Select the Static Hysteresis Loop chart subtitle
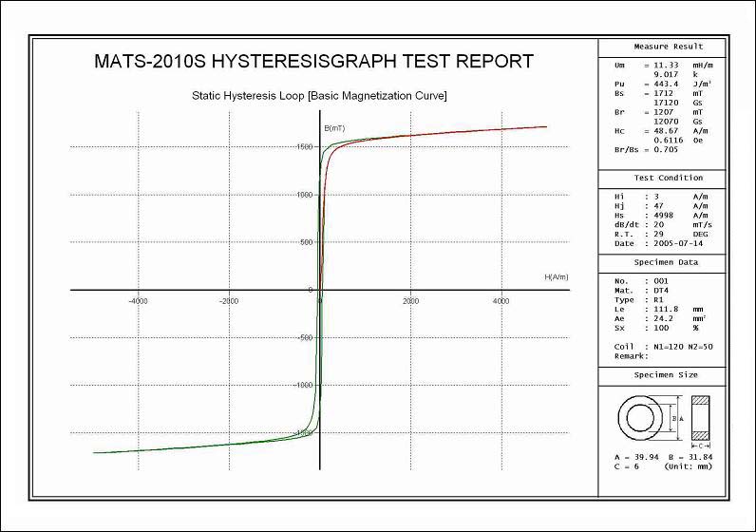The image size is (756, 532). pos(319,96)
